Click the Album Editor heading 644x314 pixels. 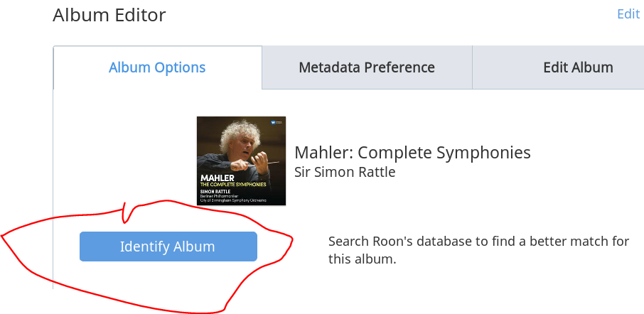(109, 15)
